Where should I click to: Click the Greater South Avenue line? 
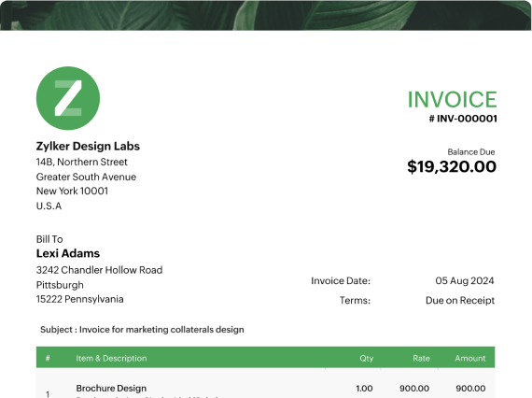[x=86, y=177]
